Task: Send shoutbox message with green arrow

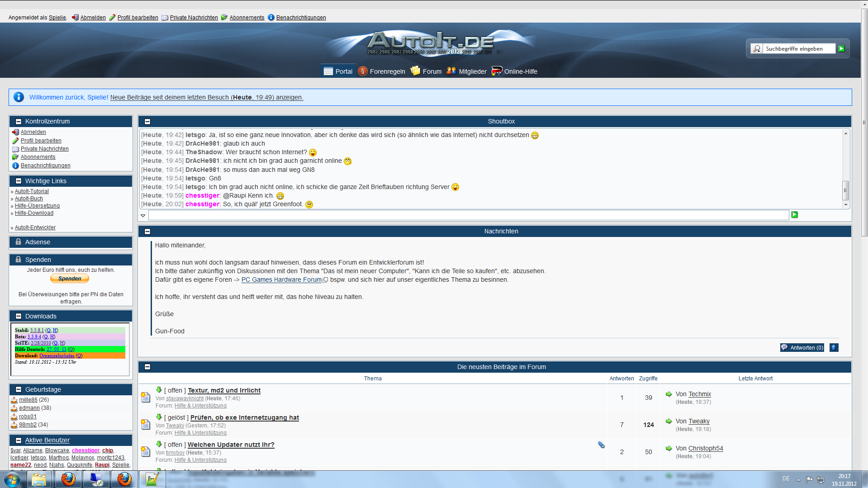Action: point(794,215)
